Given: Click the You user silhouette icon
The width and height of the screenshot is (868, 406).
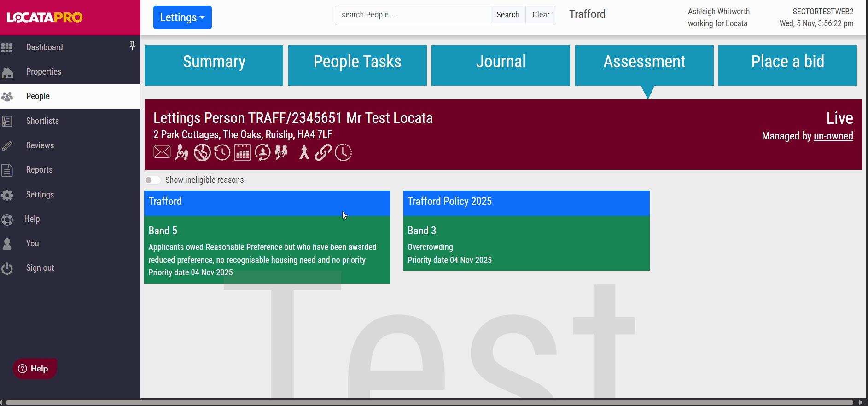Looking at the screenshot, I should click(x=7, y=244).
